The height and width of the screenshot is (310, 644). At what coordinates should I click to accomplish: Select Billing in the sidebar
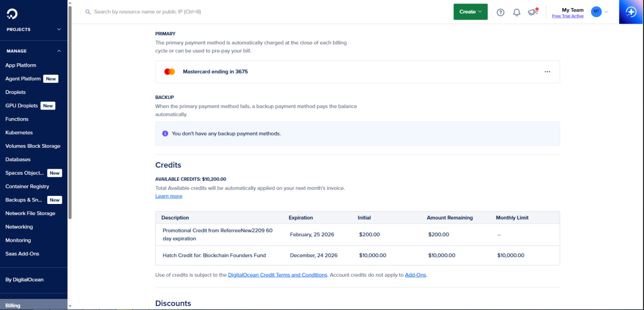13,305
